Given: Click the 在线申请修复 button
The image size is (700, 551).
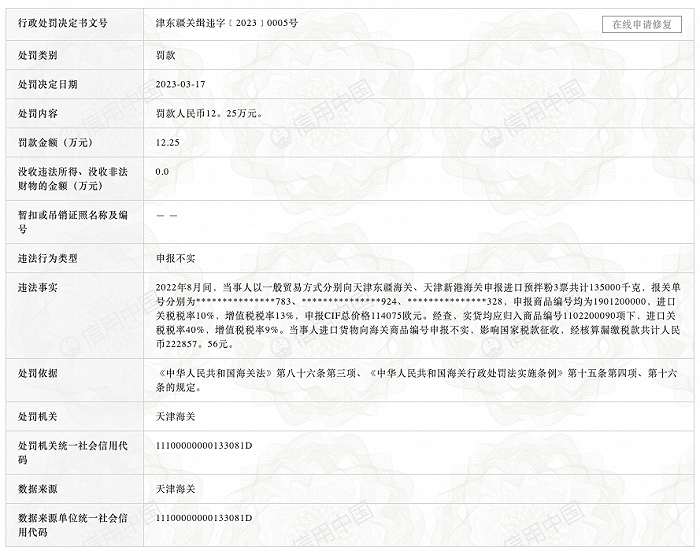Looking at the screenshot, I should click(x=642, y=25).
